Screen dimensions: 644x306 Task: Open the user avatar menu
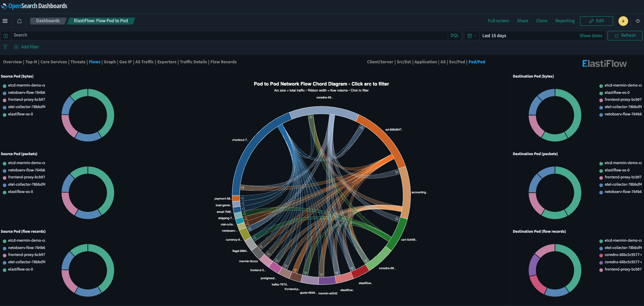pyautogui.click(x=623, y=21)
